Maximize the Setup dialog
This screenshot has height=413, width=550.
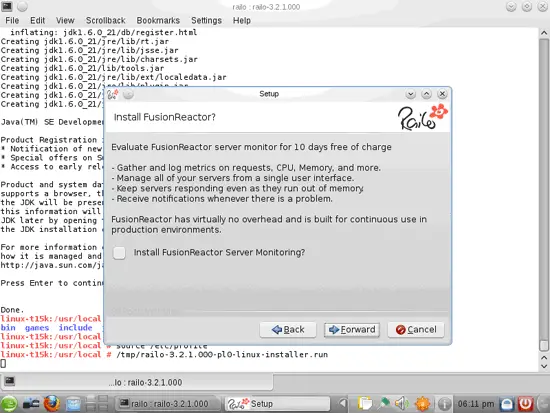click(x=427, y=94)
